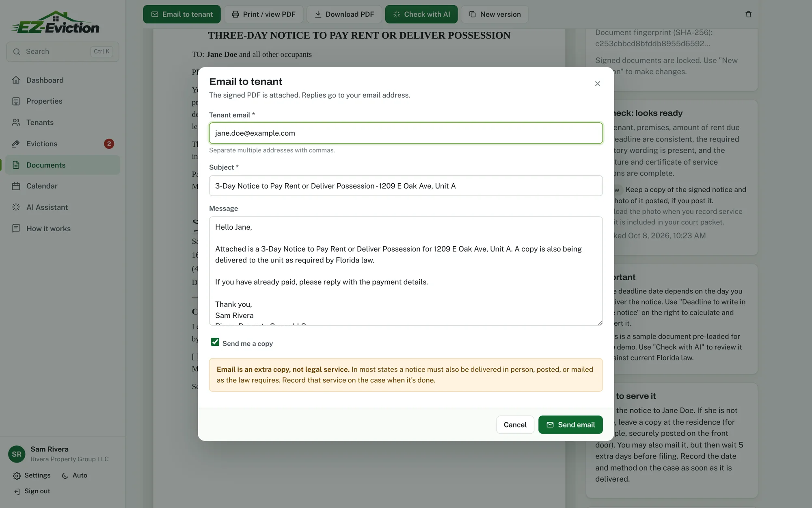The width and height of the screenshot is (812, 508).
Task: Click Download PDF button
Action: pyautogui.click(x=344, y=14)
